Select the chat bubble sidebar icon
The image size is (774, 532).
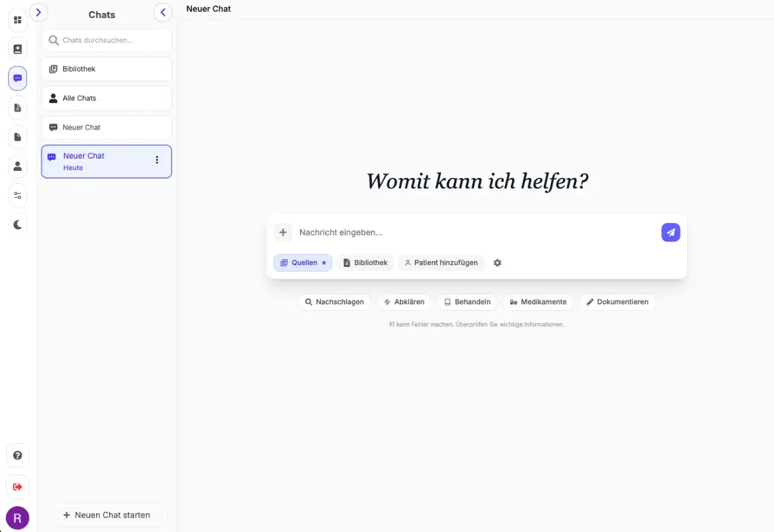(x=17, y=78)
